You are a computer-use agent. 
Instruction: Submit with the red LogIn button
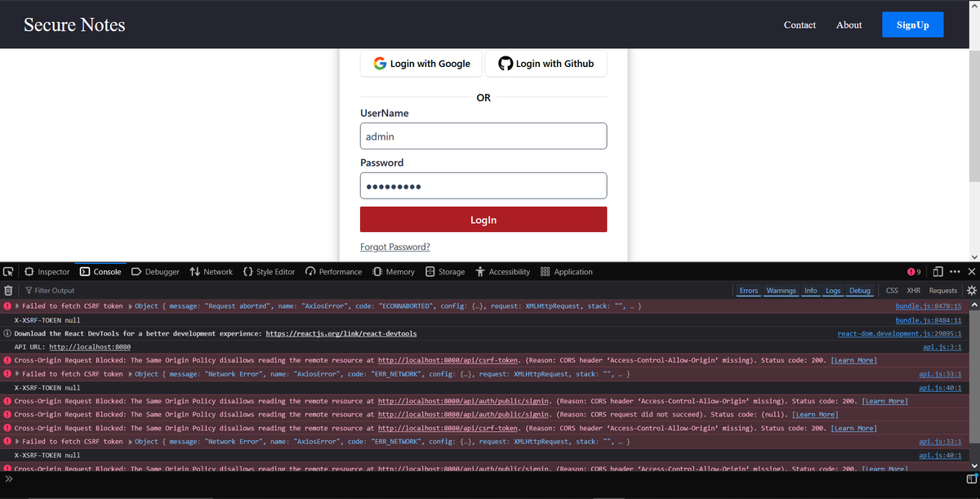click(x=483, y=220)
